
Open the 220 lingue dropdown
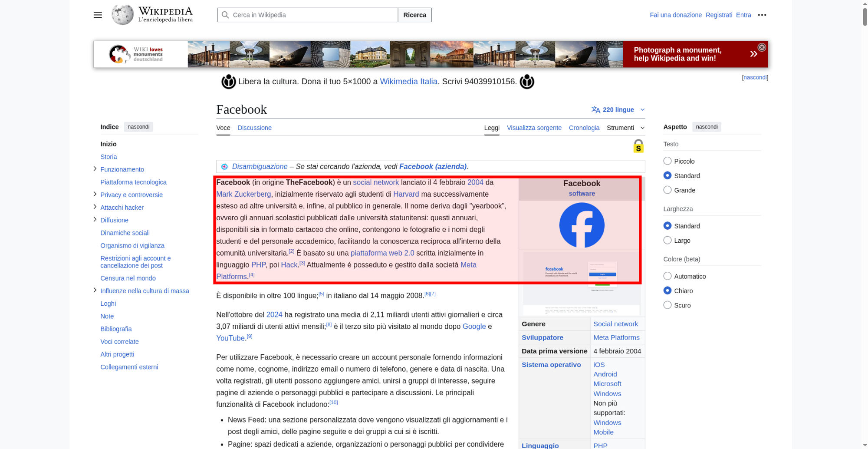(x=618, y=110)
